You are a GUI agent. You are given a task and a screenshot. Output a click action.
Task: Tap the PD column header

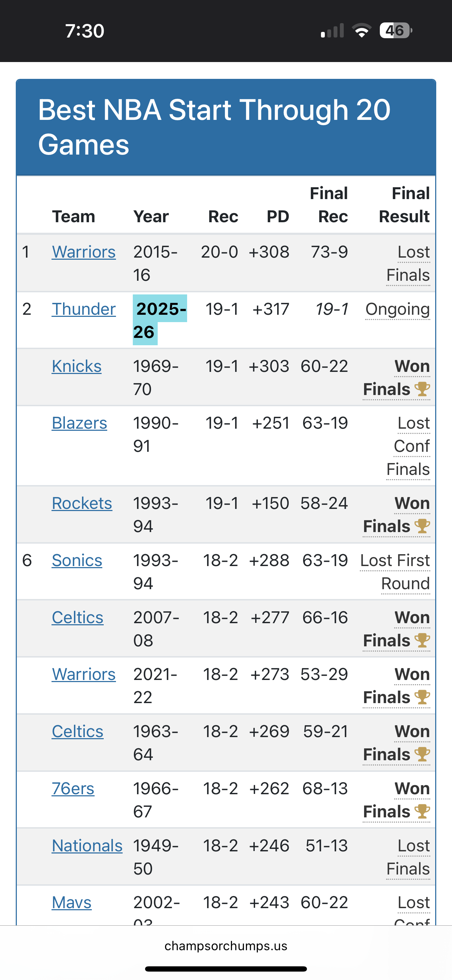click(278, 217)
